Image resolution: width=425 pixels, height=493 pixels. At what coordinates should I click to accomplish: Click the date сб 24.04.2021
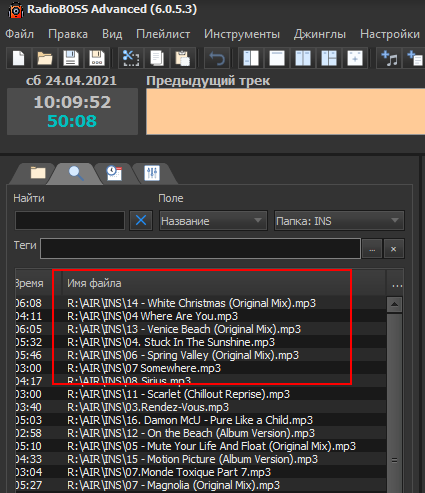click(x=71, y=81)
